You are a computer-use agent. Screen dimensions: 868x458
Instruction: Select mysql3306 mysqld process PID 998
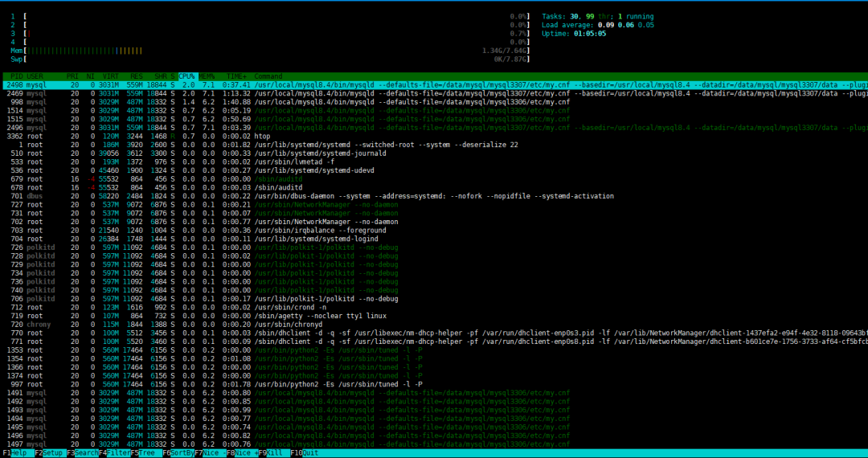[x=434, y=102]
